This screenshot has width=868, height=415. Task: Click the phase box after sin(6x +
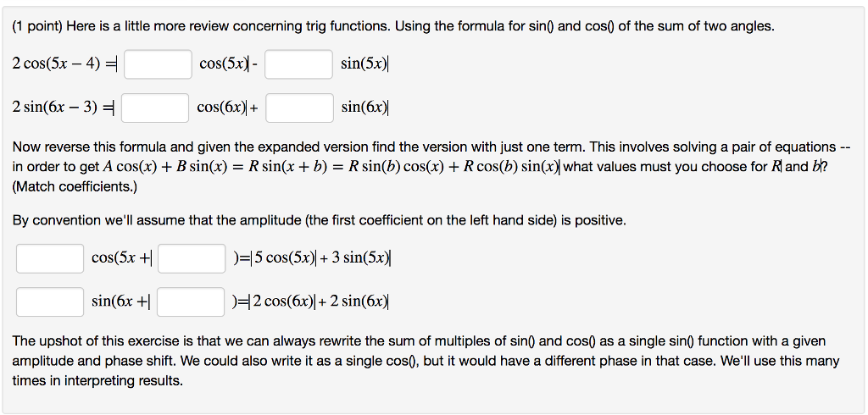click(x=191, y=302)
